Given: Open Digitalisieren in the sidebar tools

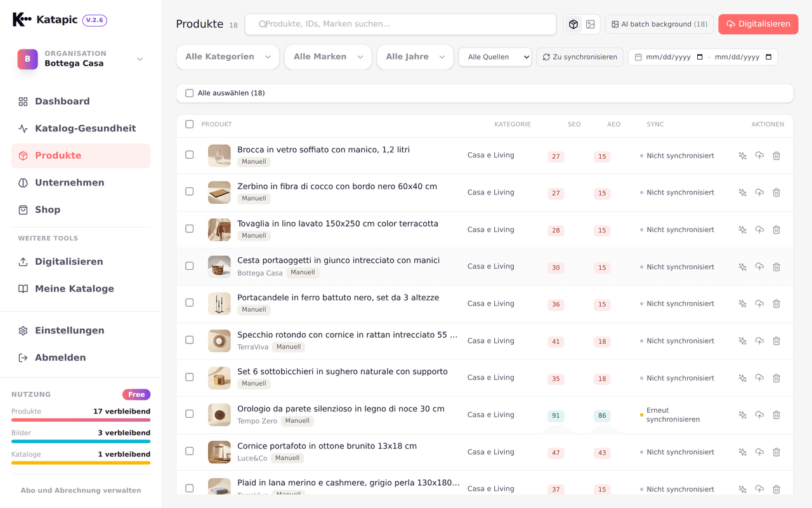Looking at the screenshot, I should tap(81, 262).
